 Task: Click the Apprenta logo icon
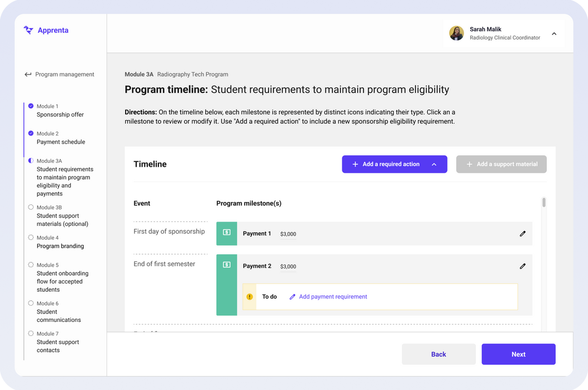click(x=28, y=30)
